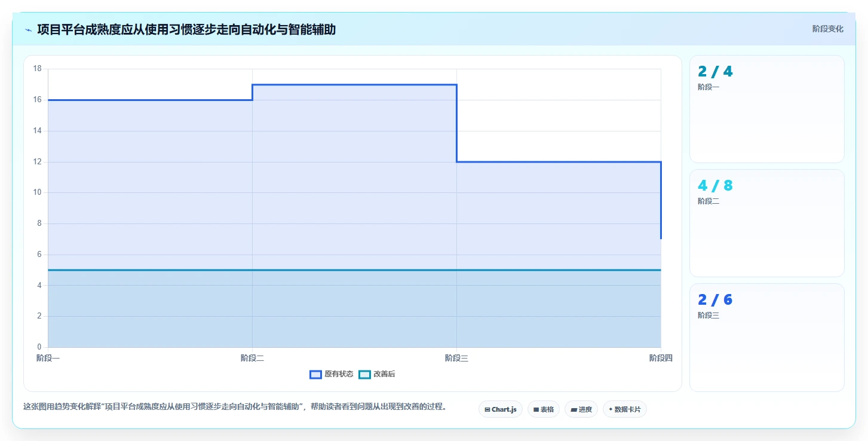Click the 阶段变化 label in the header
Viewport: 868px width, 441px height.
(x=827, y=29)
